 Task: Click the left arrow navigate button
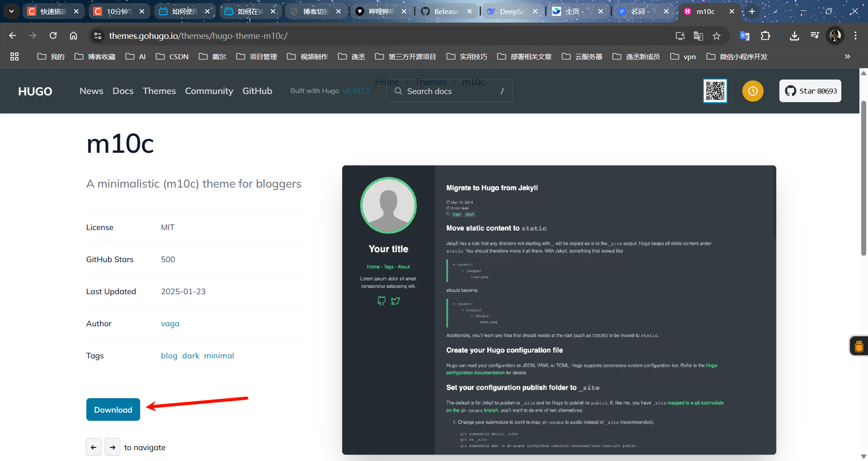point(94,447)
